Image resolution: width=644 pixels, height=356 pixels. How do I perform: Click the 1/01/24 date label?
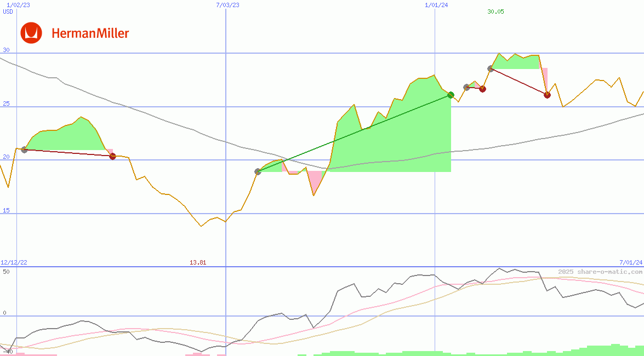pyautogui.click(x=436, y=5)
